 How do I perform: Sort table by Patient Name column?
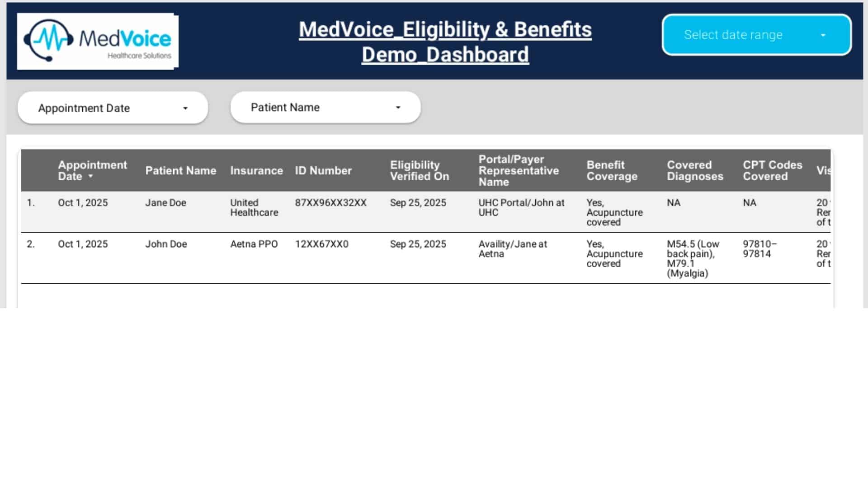[180, 170]
